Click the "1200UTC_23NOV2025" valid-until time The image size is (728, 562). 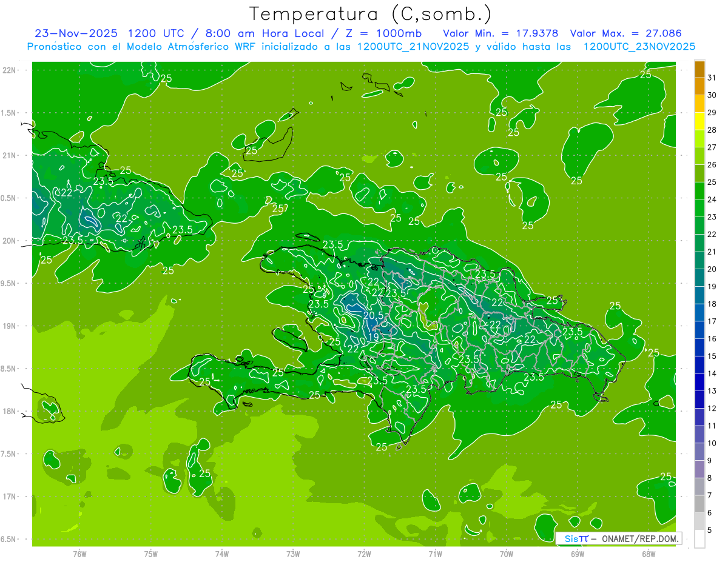coord(639,47)
